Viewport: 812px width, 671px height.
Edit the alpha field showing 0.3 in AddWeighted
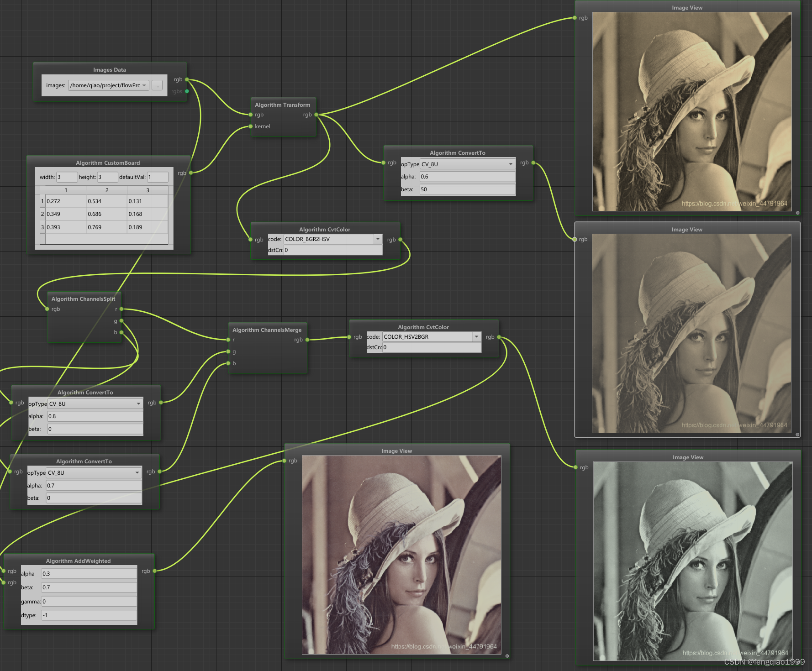point(89,574)
